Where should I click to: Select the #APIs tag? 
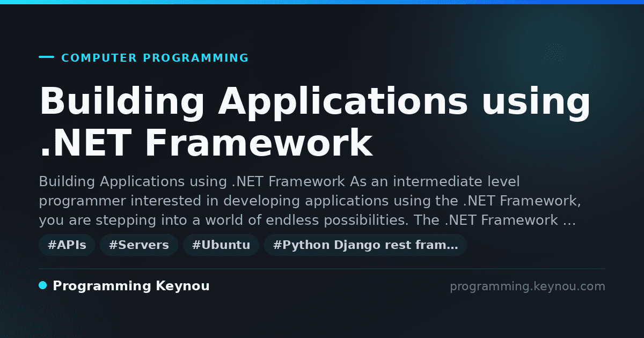[x=67, y=245]
